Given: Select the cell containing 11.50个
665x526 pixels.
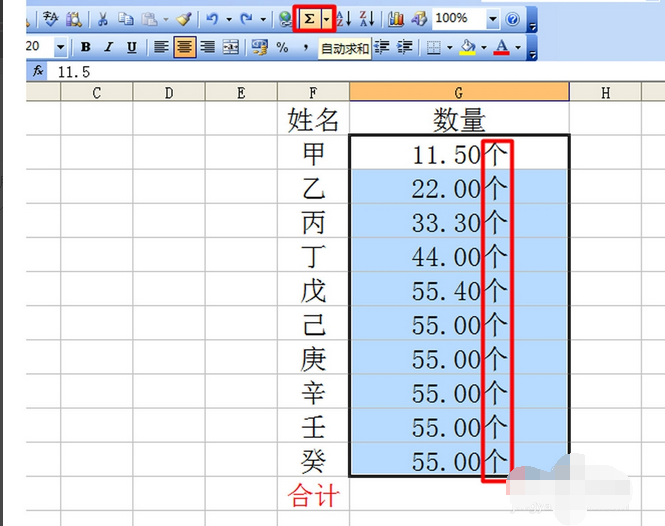Looking at the screenshot, I should pyautogui.click(x=459, y=153).
